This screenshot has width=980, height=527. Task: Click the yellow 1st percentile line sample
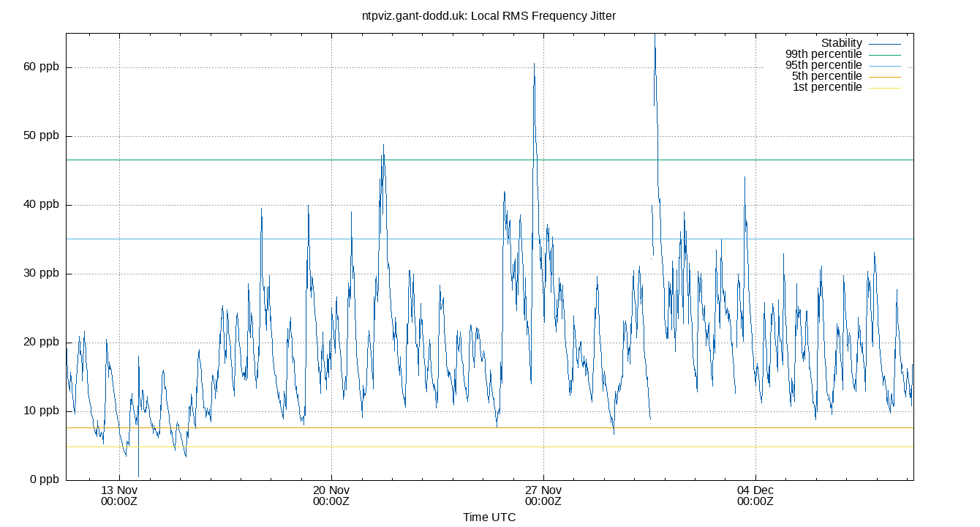(x=885, y=86)
